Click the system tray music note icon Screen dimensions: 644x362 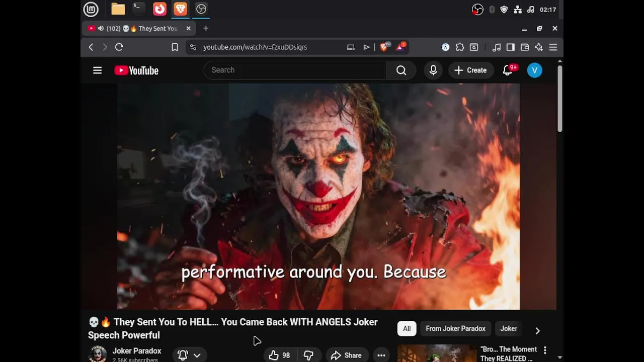click(x=530, y=10)
